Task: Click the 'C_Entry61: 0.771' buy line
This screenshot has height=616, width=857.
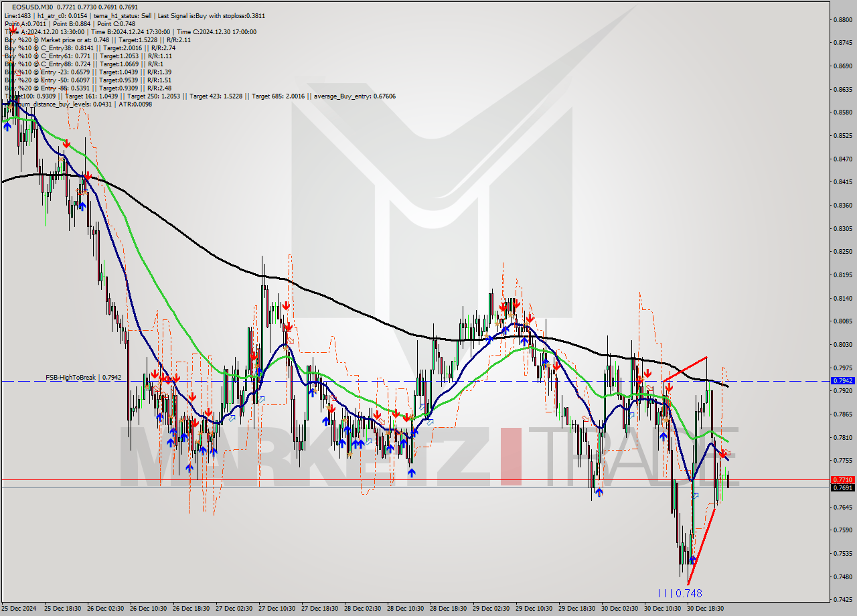Action: pyautogui.click(x=89, y=56)
